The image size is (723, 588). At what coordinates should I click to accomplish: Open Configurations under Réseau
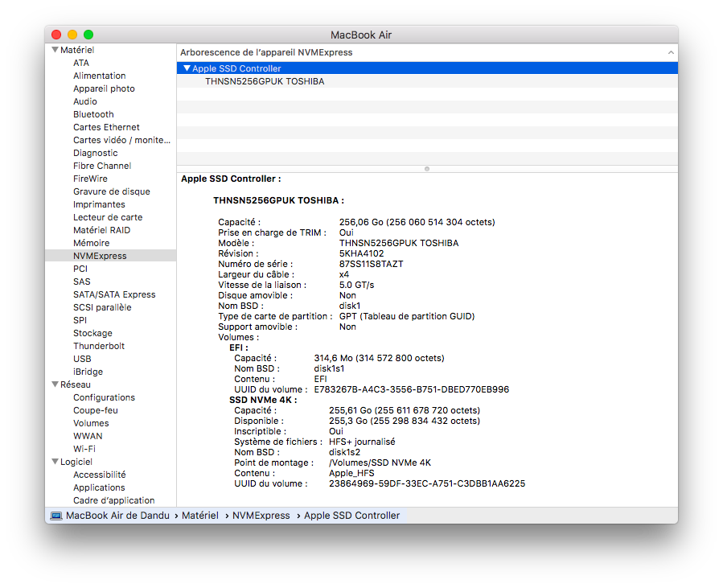click(x=105, y=398)
